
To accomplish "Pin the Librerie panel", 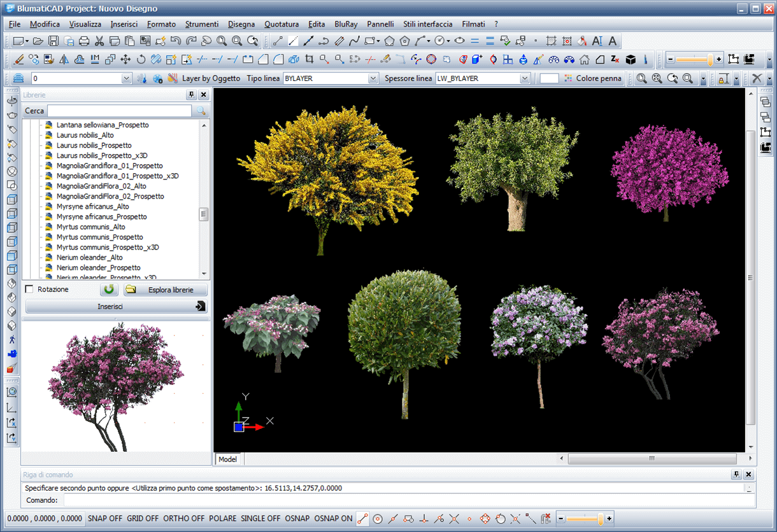I will (192, 95).
